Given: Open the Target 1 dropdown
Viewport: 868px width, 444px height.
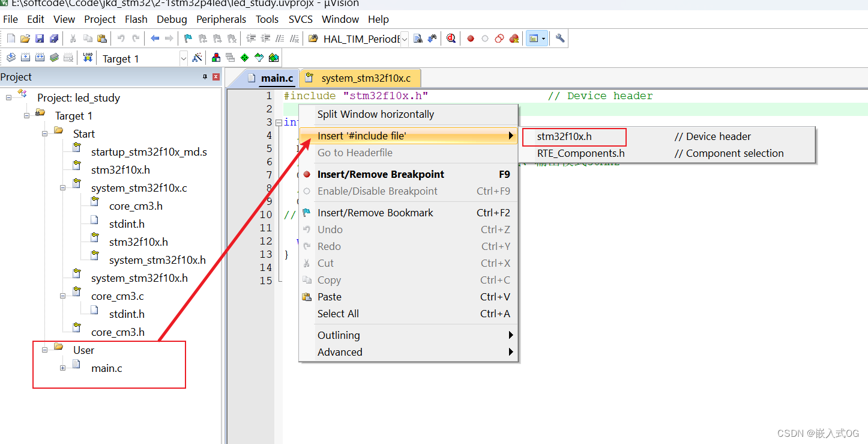Looking at the screenshot, I should (x=183, y=58).
